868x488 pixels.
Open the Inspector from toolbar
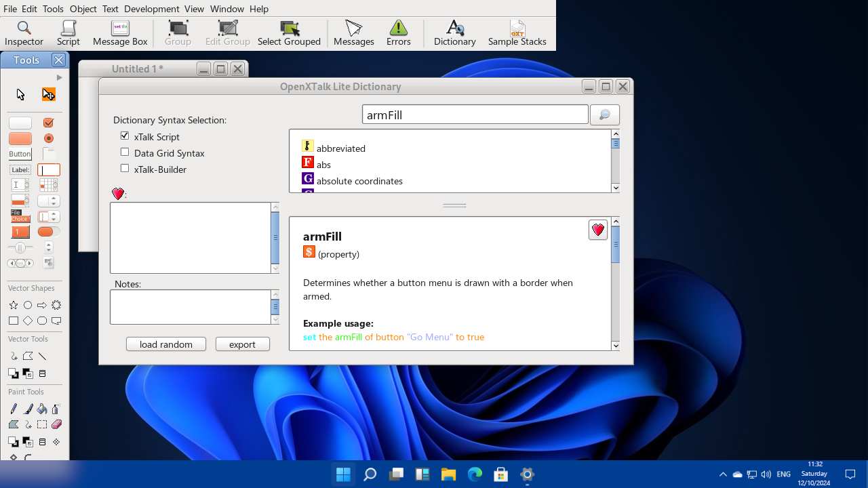click(24, 33)
